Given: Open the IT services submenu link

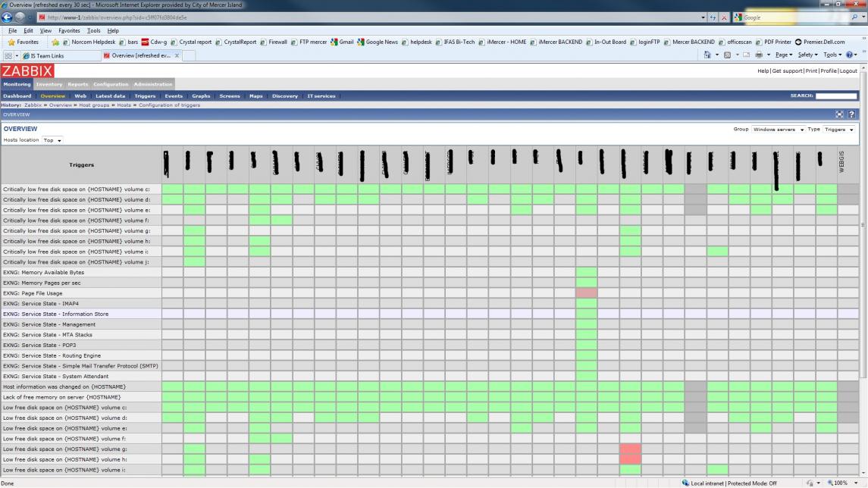Looking at the screenshot, I should tap(321, 96).
